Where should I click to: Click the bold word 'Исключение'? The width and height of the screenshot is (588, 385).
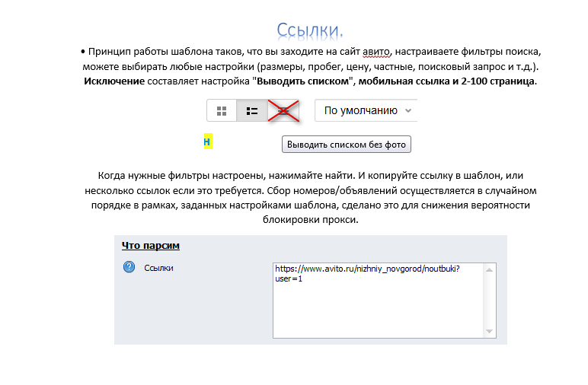(114, 81)
